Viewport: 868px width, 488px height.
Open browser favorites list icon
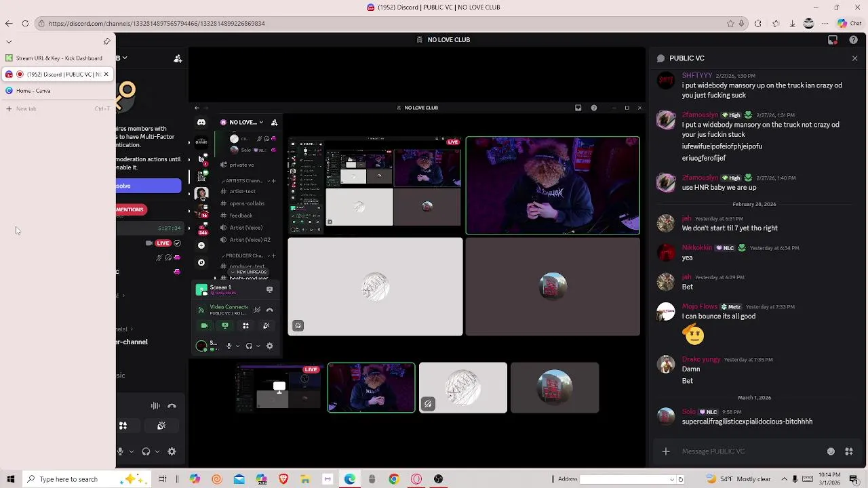pyautogui.click(x=776, y=23)
